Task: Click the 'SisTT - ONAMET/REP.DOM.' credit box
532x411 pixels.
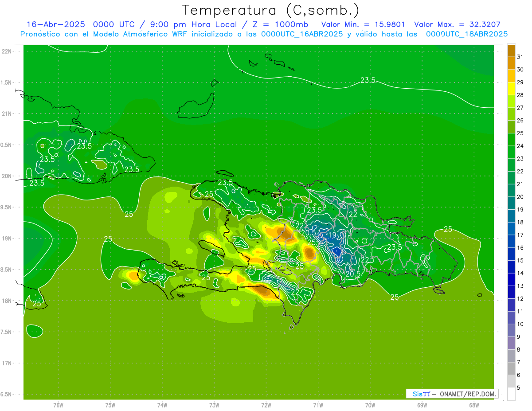Action: click(x=452, y=394)
